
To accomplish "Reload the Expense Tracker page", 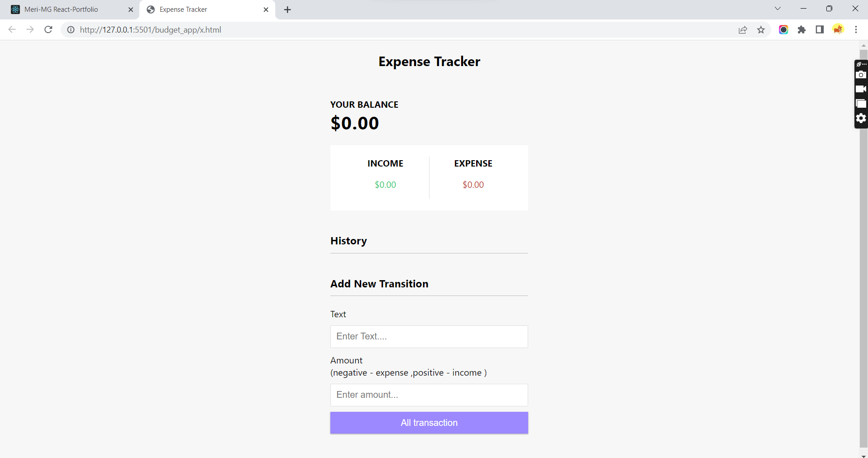I will [48, 30].
